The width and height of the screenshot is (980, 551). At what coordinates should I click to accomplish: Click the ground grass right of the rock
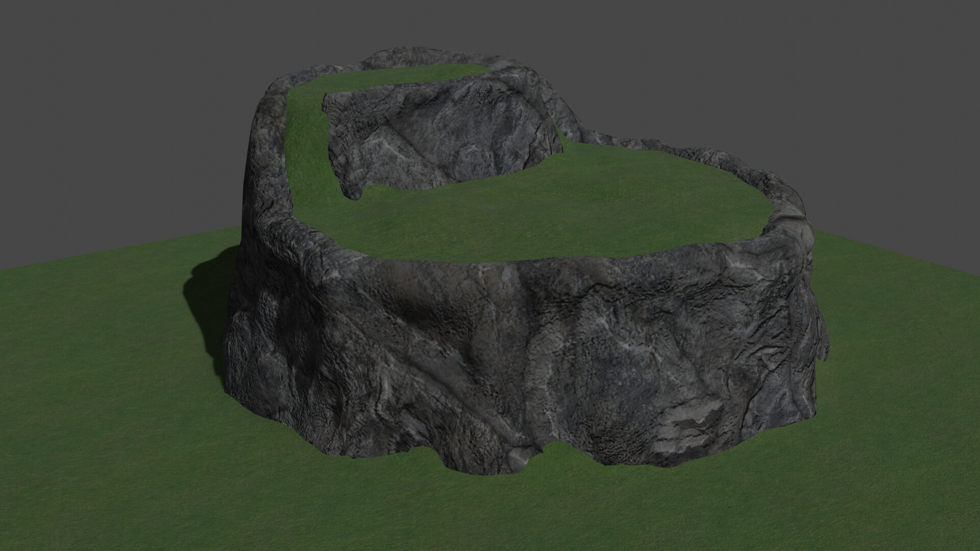pyautogui.click(x=893, y=332)
